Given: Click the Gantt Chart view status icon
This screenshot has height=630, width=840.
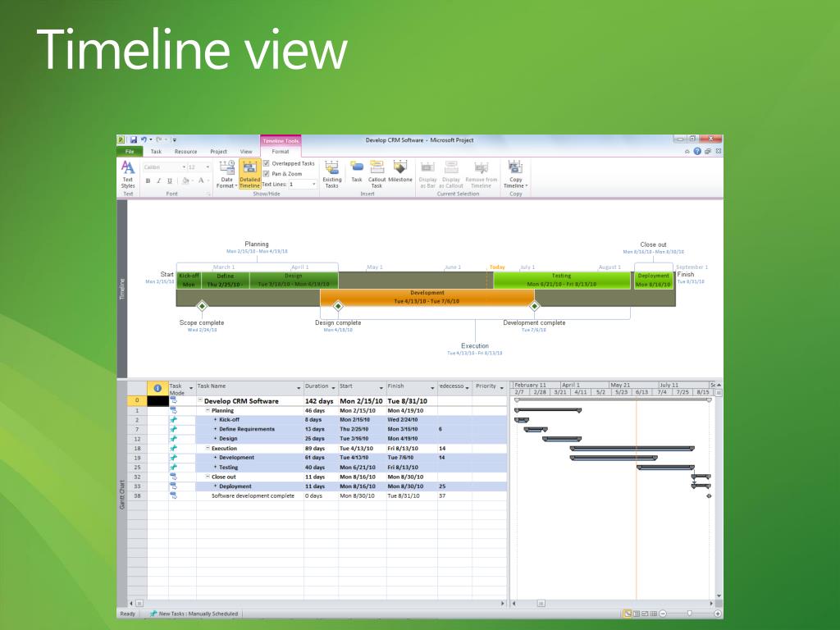Looking at the screenshot, I should point(627,614).
